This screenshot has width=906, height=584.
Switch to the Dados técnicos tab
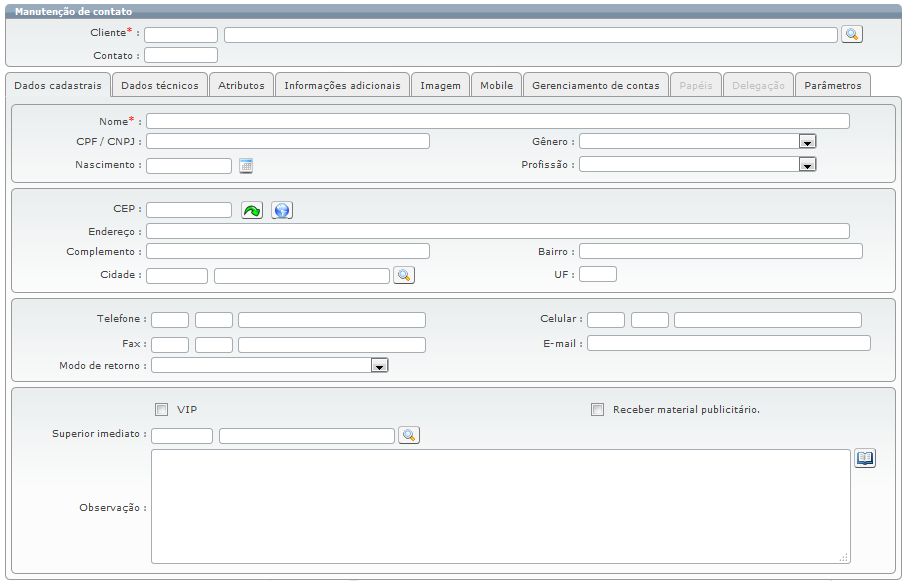160,85
